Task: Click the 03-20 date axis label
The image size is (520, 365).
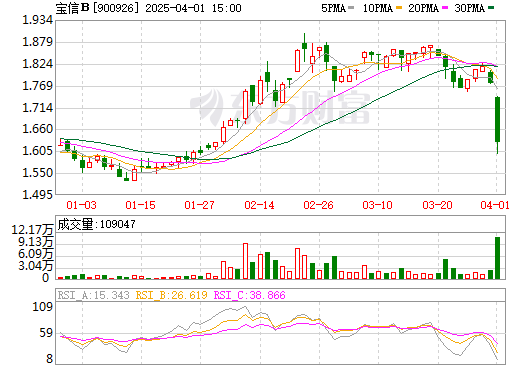Action: click(437, 205)
